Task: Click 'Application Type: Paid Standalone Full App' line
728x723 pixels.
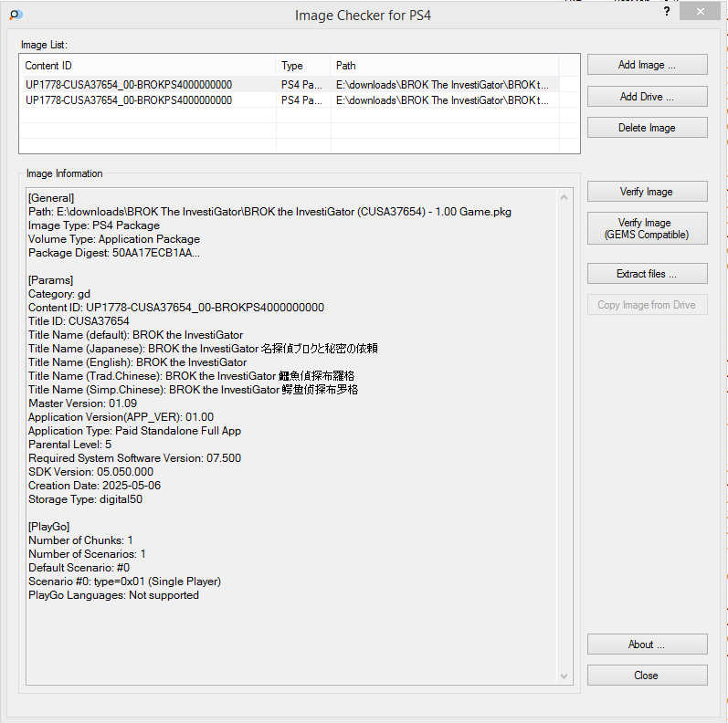Action: 134,431
